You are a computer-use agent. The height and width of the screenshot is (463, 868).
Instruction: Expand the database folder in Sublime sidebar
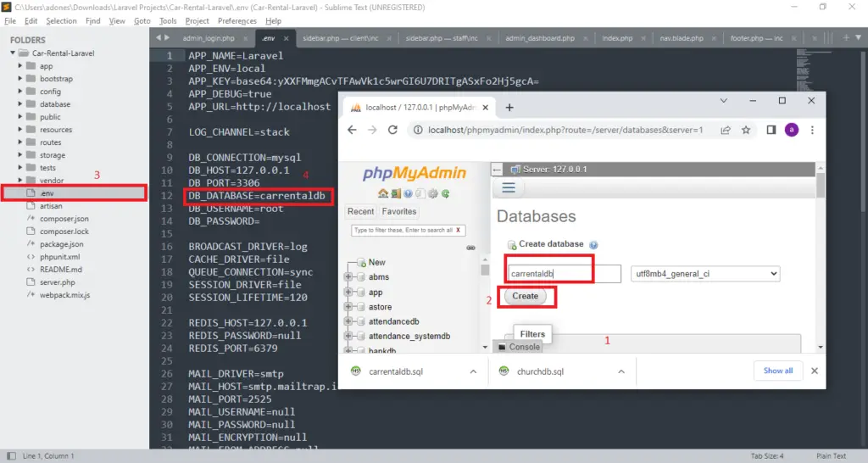(x=20, y=103)
